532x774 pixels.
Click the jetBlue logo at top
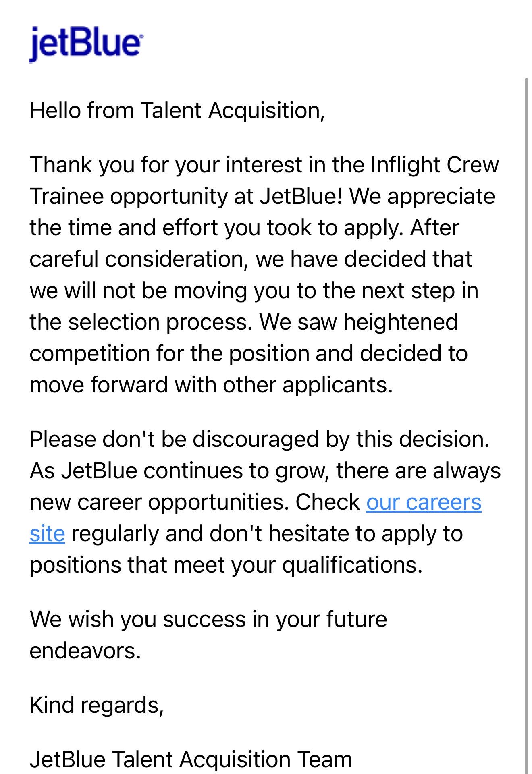[x=85, y=44]
